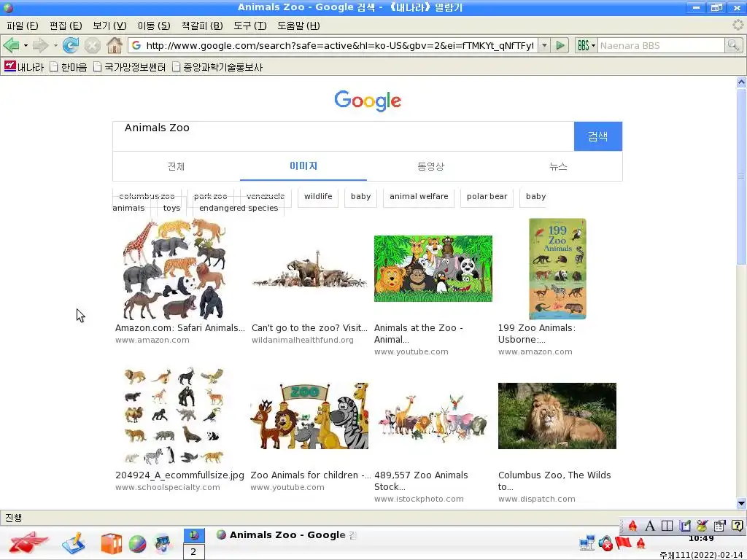
Task: Click the throbber gear icon at menu bar end
Action: [x=738, y=25]
